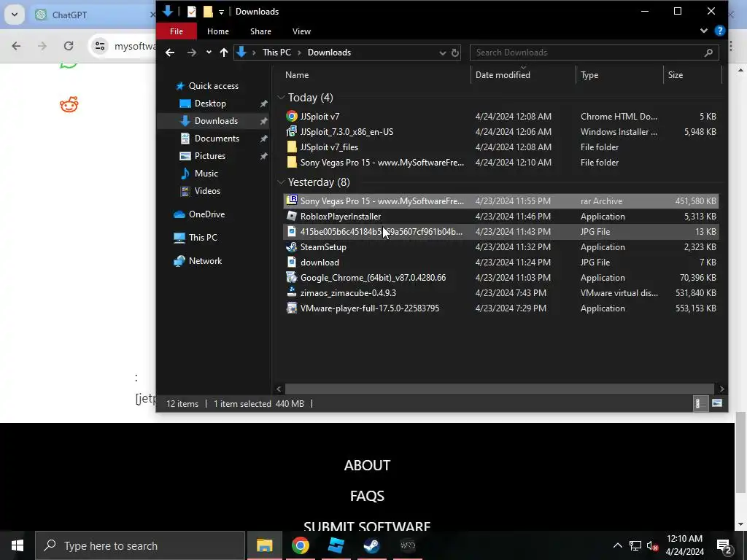
Task: Expand the ribbon with the chevron
Action: (x=704, y=31)
